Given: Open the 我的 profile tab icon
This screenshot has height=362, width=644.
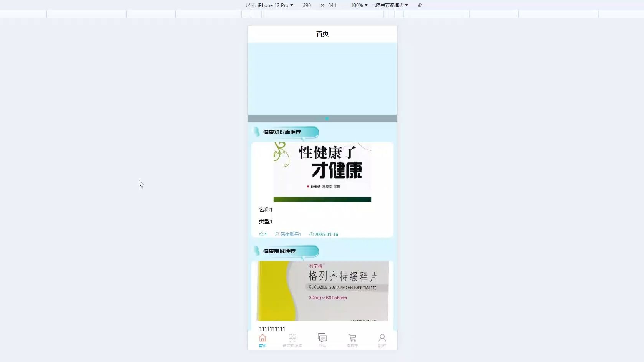Looking at the screenshot, I should pyautogui.click(x=382, y=338).
